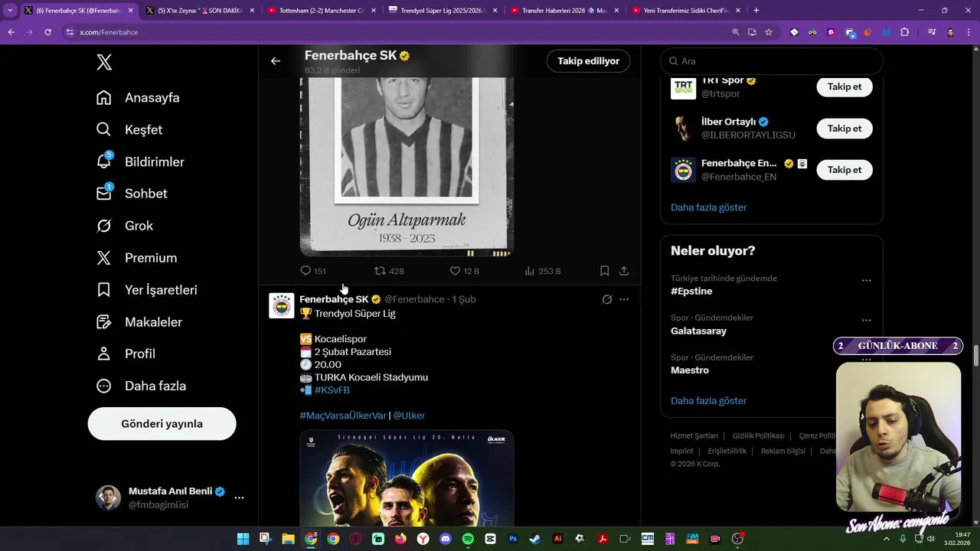Open Yer İşaretleri bookmarks
This screenshot has width=980, height=551.
[146, 290]
